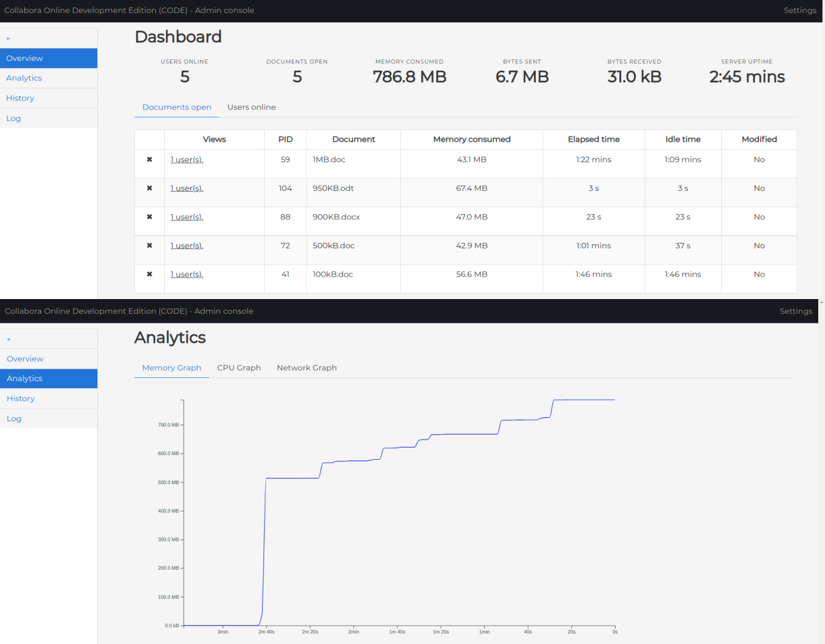Click back arrow in Analytics page sidebar
The width and height of the screenshot is (825, 644).
pos(9,340)
